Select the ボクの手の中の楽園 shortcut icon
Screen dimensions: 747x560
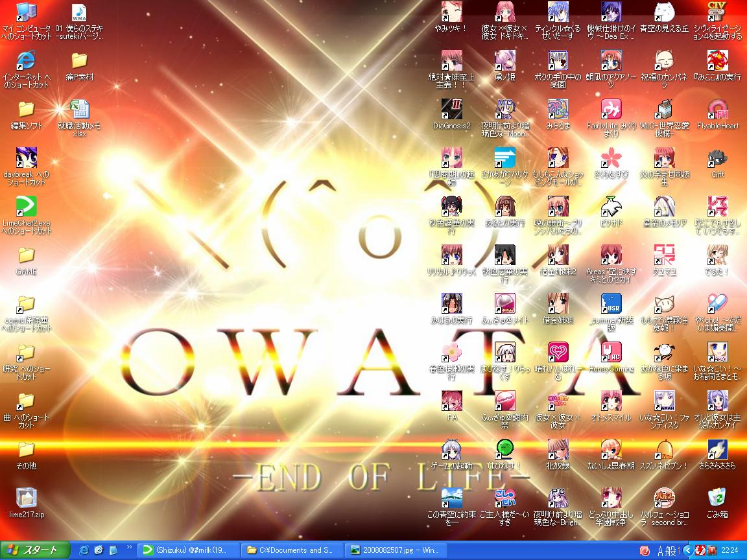tap(558, 61)
